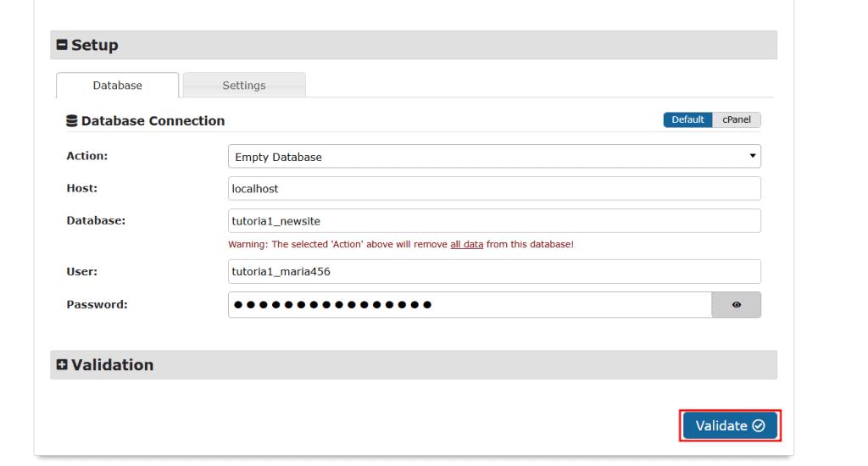Click into the Password field
The width and height of the screenshot is (868, 466).
point(470,304)
